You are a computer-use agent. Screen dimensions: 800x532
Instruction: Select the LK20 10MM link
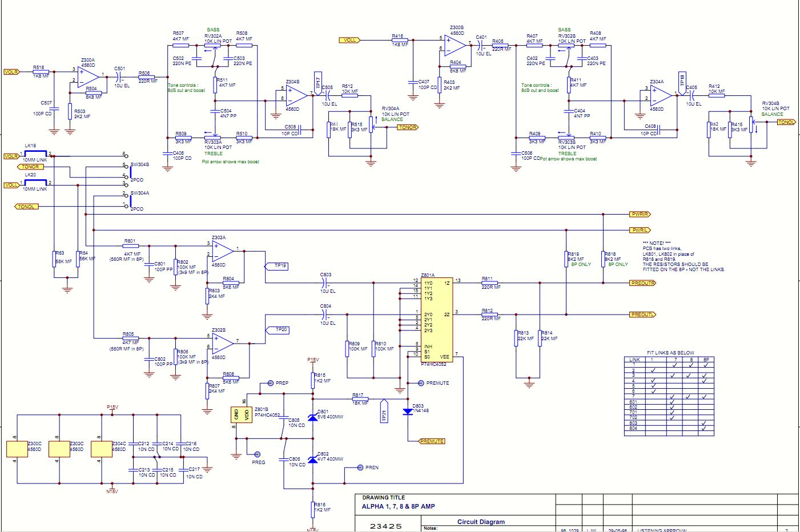35,183
